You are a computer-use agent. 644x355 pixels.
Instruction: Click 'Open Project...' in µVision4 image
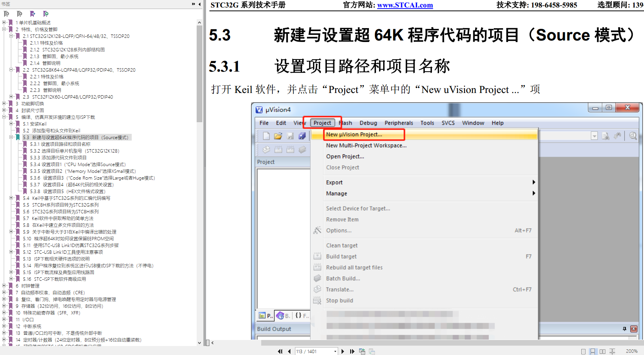345,157
